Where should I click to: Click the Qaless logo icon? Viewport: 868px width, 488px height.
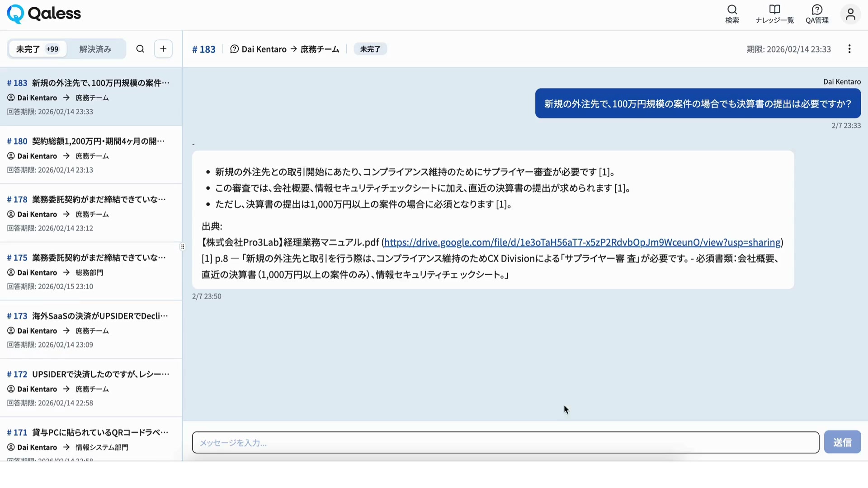pos(15,14)
